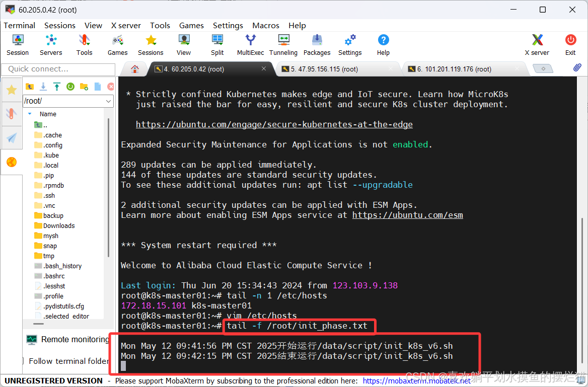Screen dimensions: 588x387
Task: Open the Packages toolbar icon
Action: coord(317,45)
